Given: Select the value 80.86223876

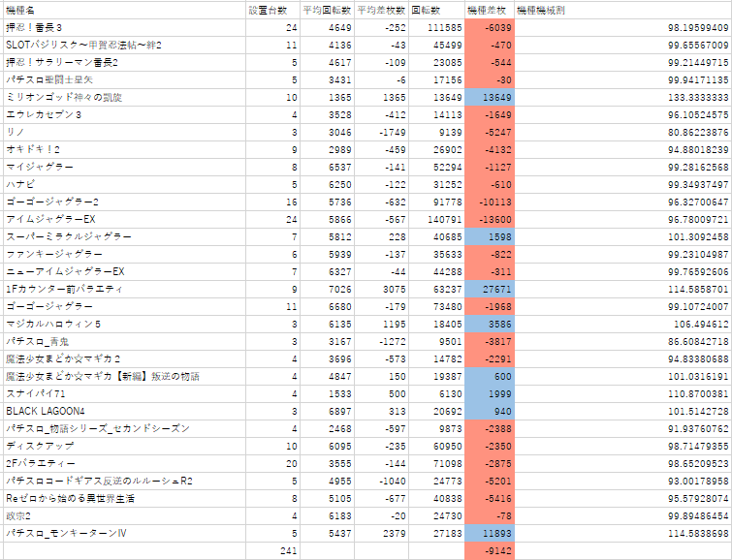Looking at the screenshot, I should [622, 133].
